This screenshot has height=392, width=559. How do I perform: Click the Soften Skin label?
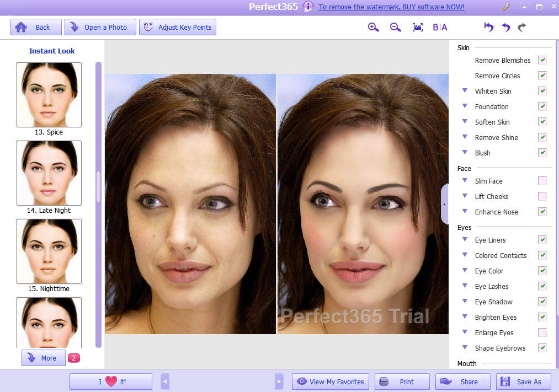click(x=492, y=122)
